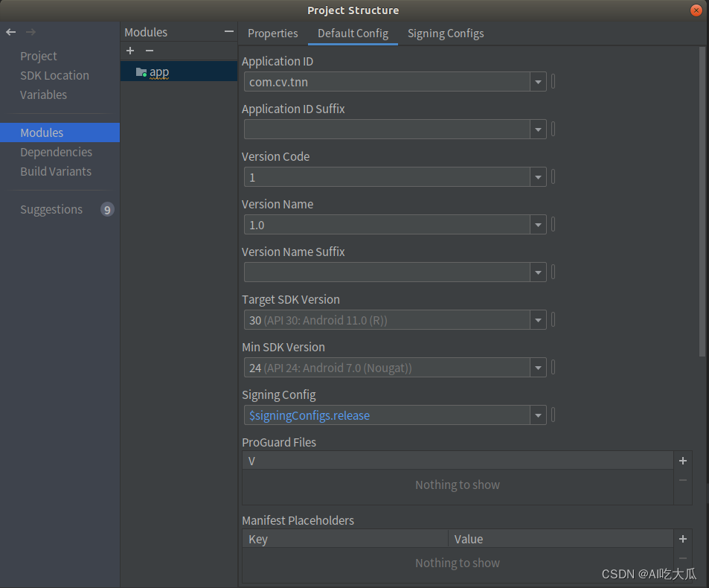
Task: Add a ProGuard file with plus
Action: pos(683,461)
